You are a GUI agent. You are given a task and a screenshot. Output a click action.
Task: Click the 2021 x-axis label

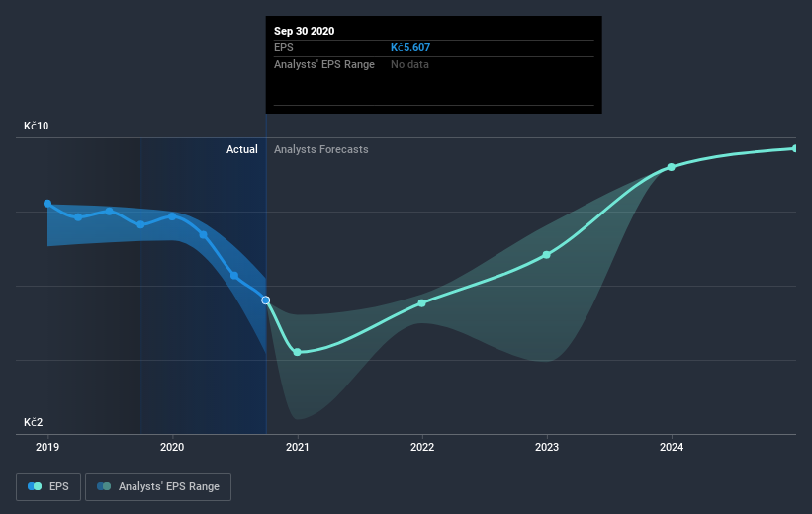[297, 448]
